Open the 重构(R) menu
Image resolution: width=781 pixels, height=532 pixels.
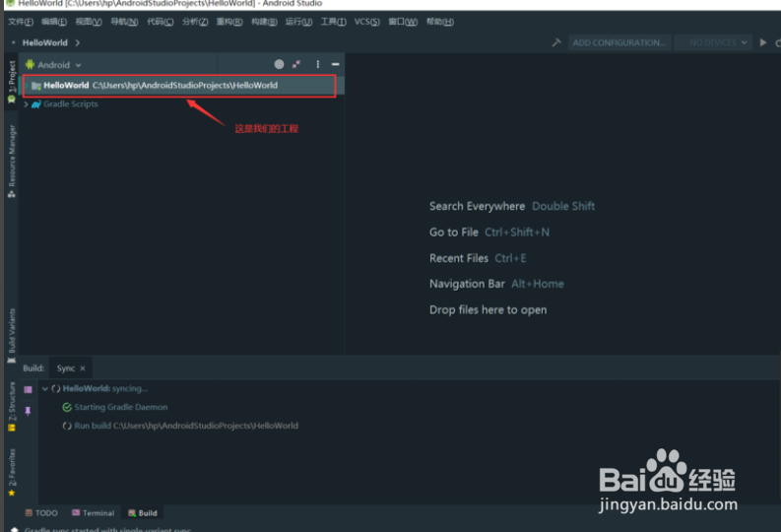[229, 22]
